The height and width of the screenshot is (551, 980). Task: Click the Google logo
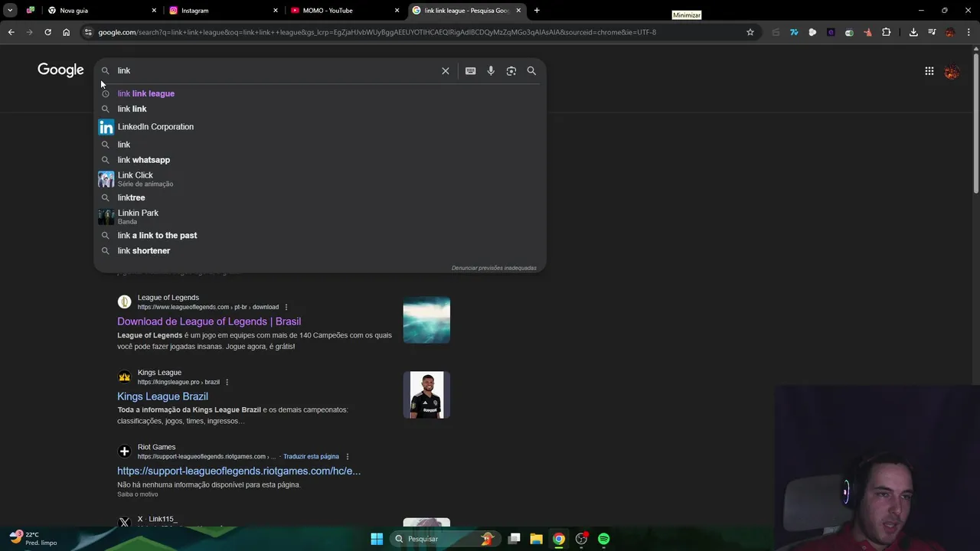(x=60, y=70)
